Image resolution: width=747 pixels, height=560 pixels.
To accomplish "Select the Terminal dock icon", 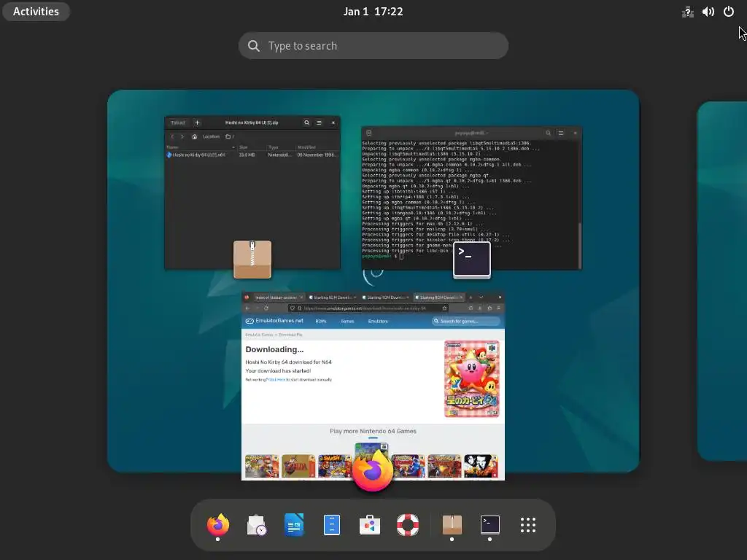I will point(489,525).
